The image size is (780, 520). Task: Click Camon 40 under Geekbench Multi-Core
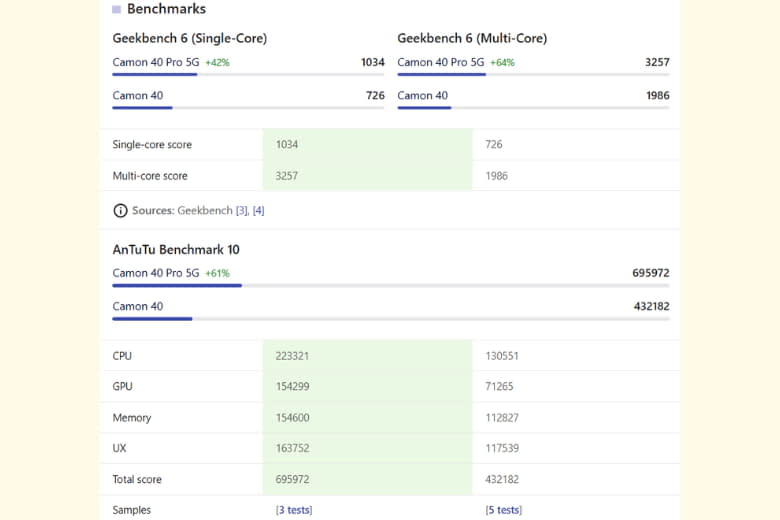click(x=423, y=96)
